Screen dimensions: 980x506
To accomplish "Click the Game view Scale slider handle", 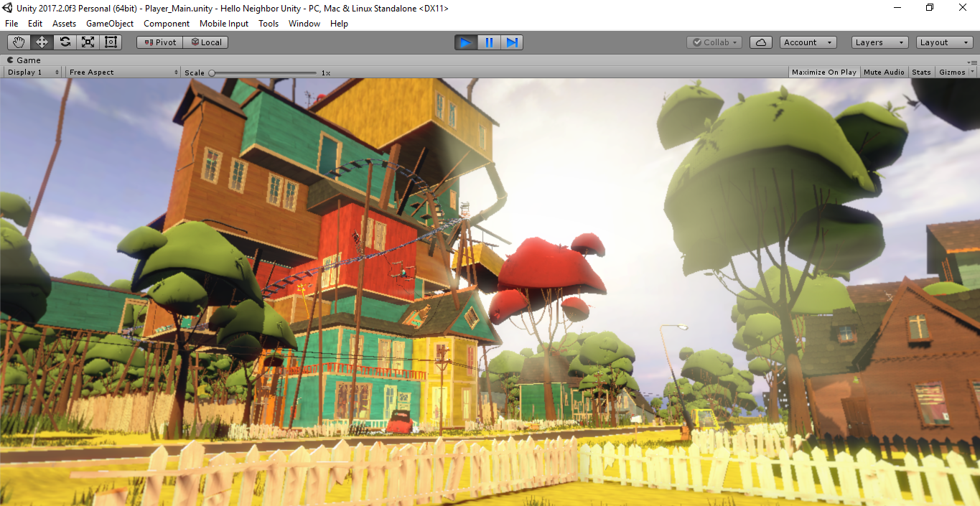I will (212, 72).
